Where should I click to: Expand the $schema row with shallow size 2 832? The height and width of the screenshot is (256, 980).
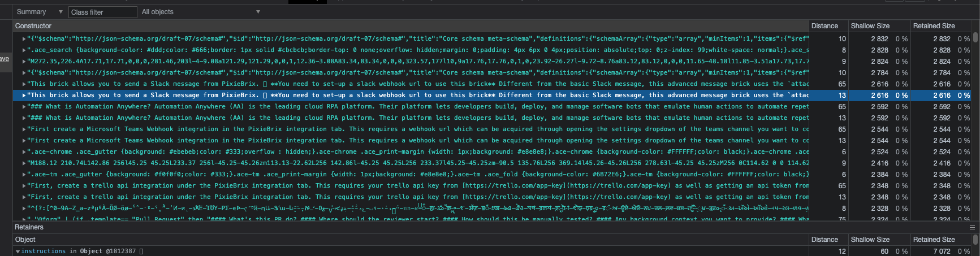24,39
